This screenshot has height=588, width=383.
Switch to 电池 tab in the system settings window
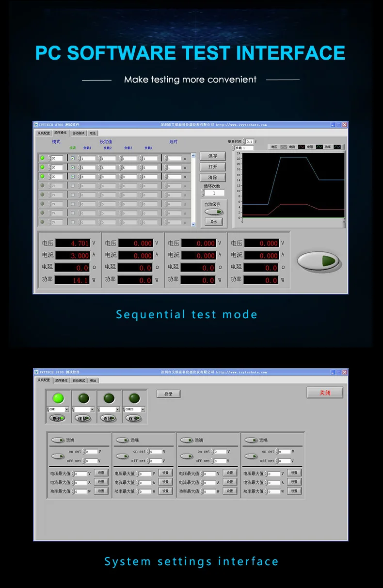click(x=93, y=381)
